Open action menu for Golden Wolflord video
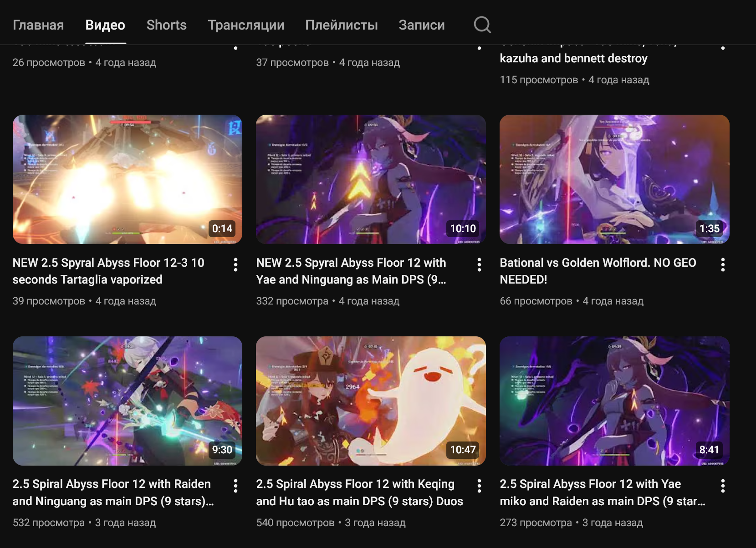The width and height of the screenshot is (756, 548). tap(723, 265)
